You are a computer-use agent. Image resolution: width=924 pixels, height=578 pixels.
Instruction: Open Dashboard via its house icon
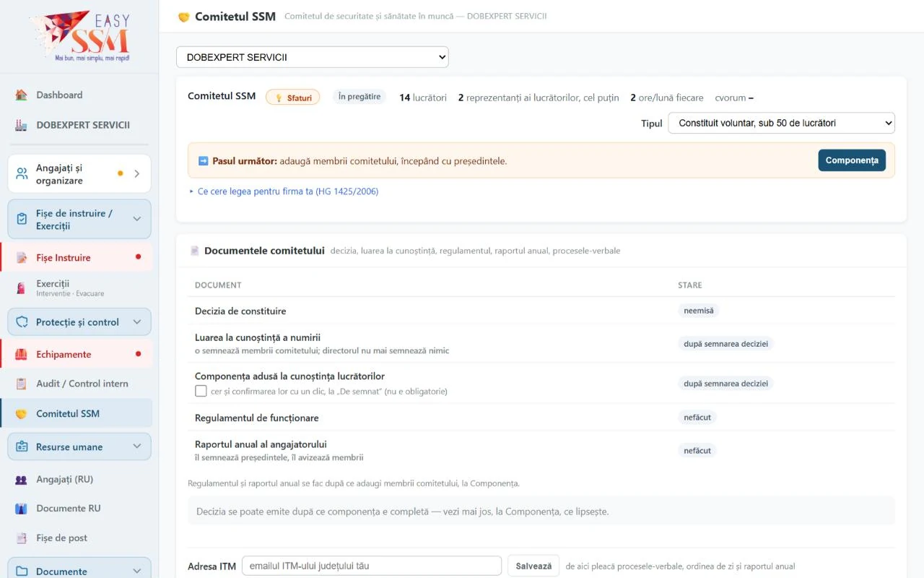(22, 95)
